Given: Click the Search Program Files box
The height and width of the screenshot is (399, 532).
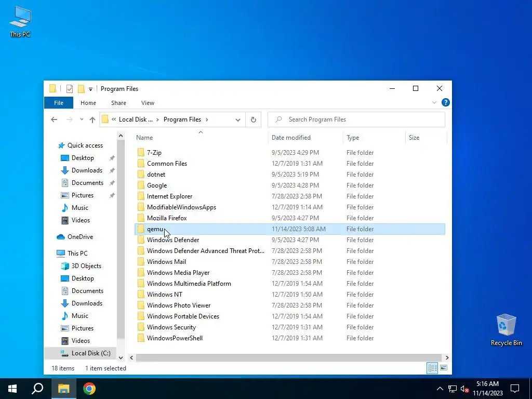Looking at the screenshot, I should coord(356,119).
